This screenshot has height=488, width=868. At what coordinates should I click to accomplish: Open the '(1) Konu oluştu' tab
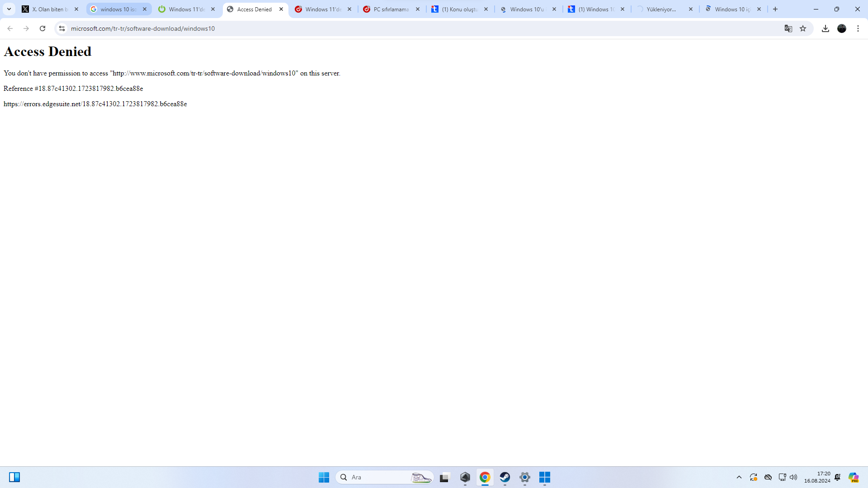[460, 9]
